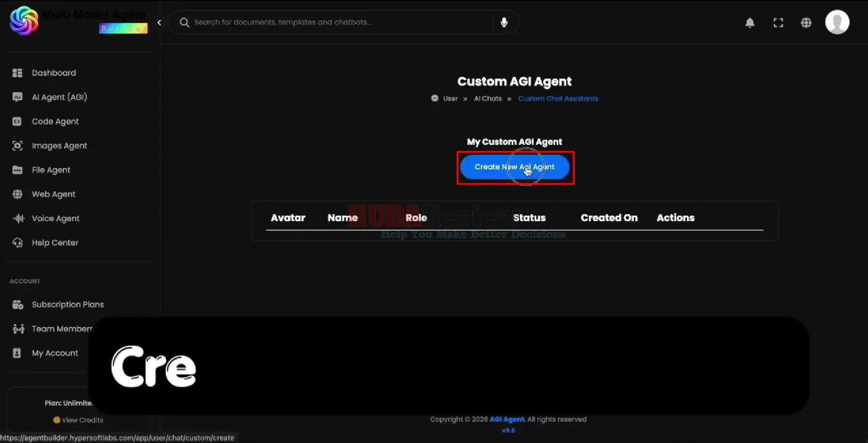Click the Avatar column header
Screen dimensions: 868x443
(x=288, y=218)
